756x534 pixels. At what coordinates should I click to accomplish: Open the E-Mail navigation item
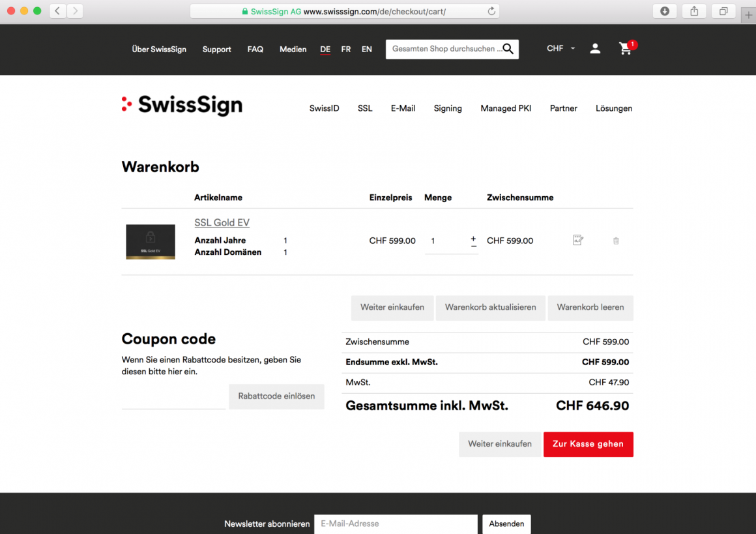click(403, 108)
